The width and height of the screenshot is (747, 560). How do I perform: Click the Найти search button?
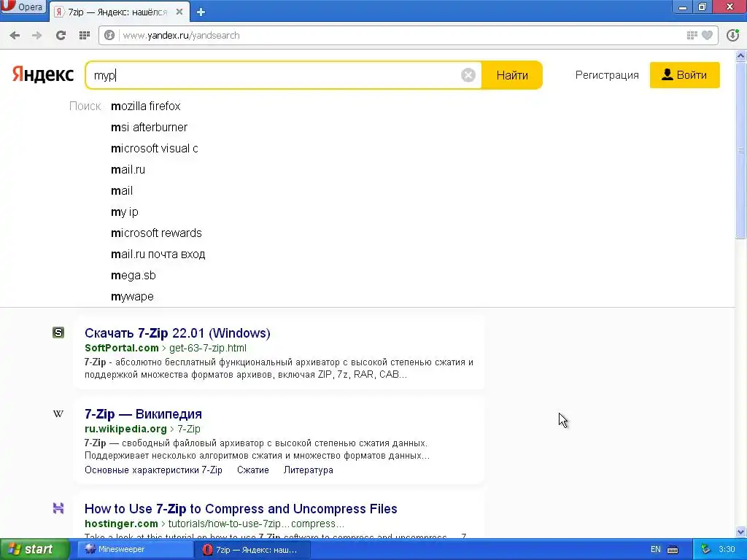tap(512, 75)
